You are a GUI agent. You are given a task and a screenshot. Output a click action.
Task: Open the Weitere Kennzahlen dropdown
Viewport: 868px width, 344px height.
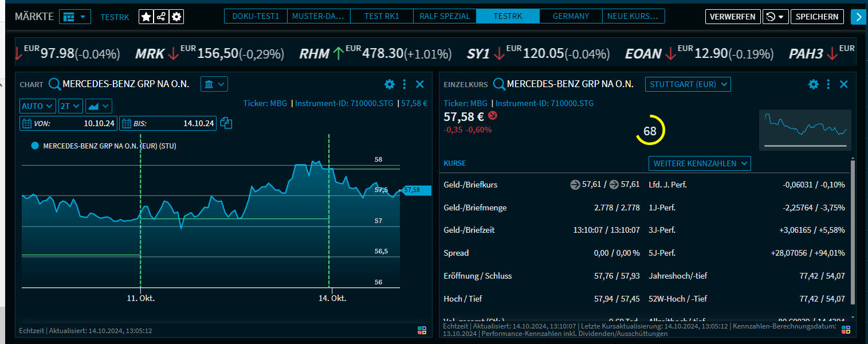point(699,163)
